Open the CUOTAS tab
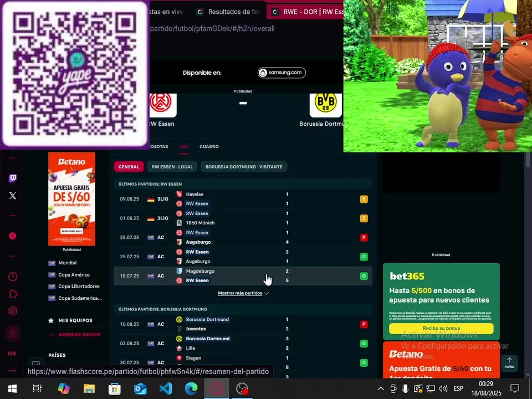This screenshot has height=399, width=532. tap(159, 146)
